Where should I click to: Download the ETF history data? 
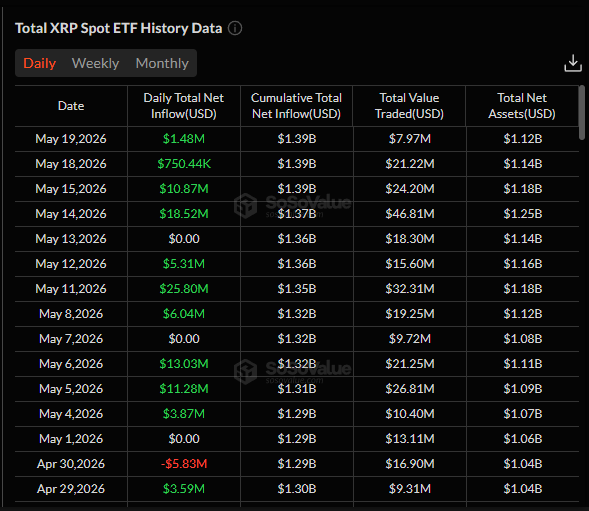tap(572, 63)
